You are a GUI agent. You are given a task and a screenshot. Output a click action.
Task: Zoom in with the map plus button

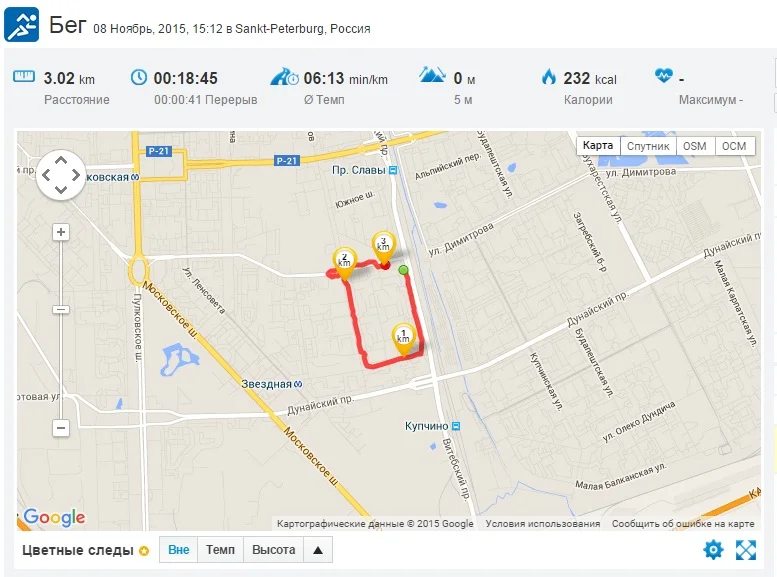pos(61,232)
